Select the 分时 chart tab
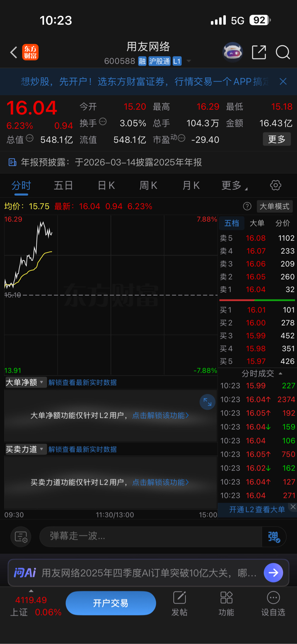 point(21,186)
